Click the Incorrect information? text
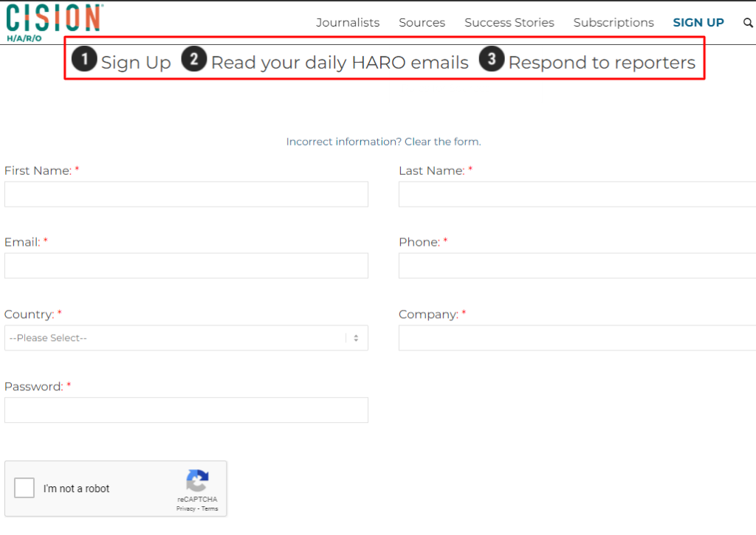The image size is (756, 535). tap(344, 142)
